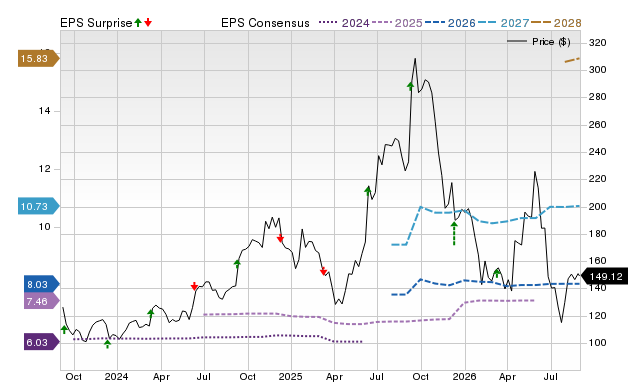Click the 2026 x-axis label
This screenshot has height=382, width=640.
[x=464, y=376]
